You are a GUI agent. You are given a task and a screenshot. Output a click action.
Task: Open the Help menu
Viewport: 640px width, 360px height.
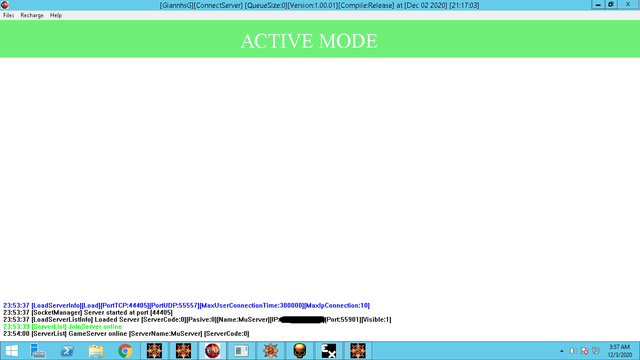pos(56,15)
